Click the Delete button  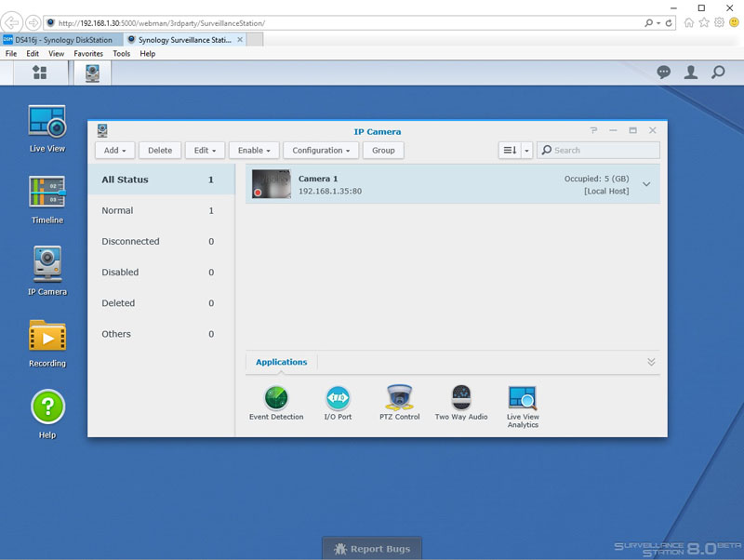click(160, 150)
